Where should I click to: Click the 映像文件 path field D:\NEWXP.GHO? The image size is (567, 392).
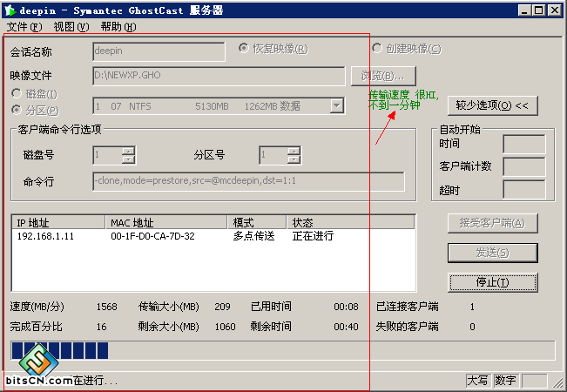(219, 76)
